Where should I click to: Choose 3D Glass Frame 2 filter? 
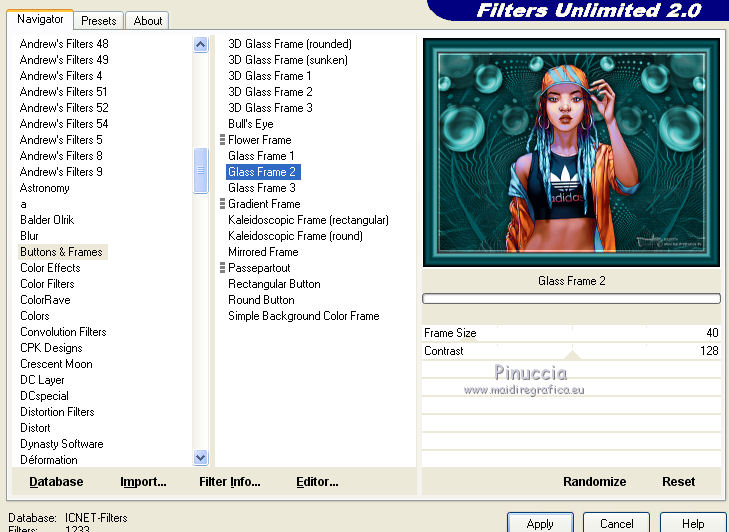270,92
